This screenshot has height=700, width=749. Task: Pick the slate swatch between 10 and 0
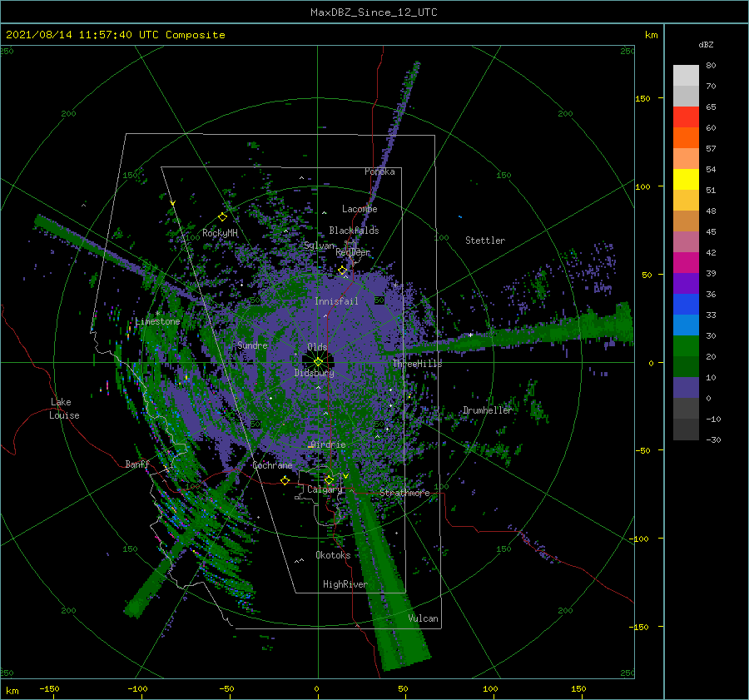[686, 387]
